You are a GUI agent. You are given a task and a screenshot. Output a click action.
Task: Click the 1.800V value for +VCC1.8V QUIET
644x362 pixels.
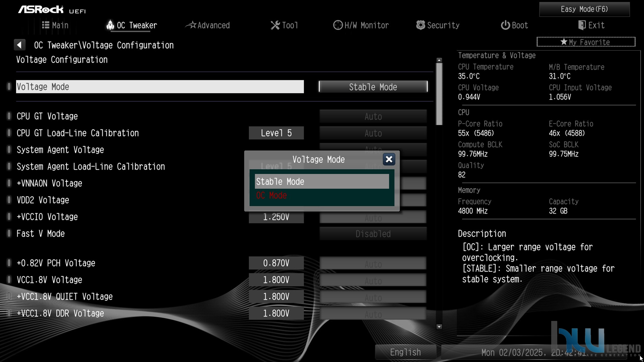click(276, 297)
